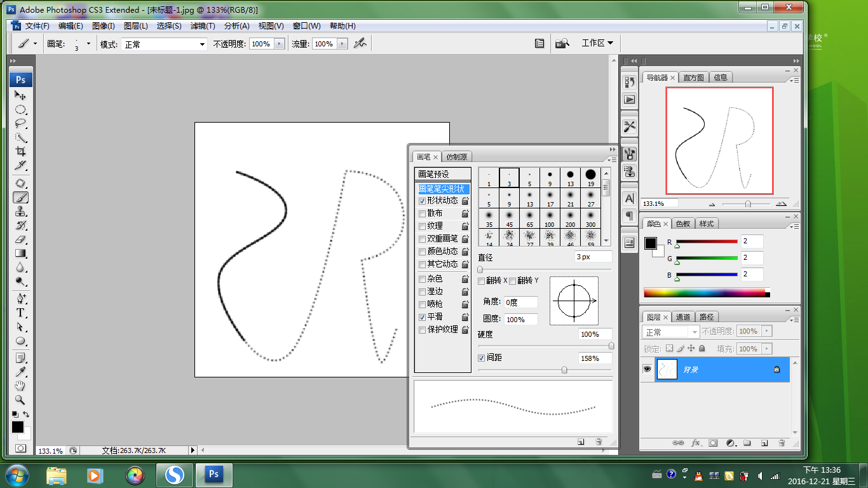The width and height of the screenshot is (868, 488).
Task: Click the Navigator zoom in button
Action: (x=781, y=204)
